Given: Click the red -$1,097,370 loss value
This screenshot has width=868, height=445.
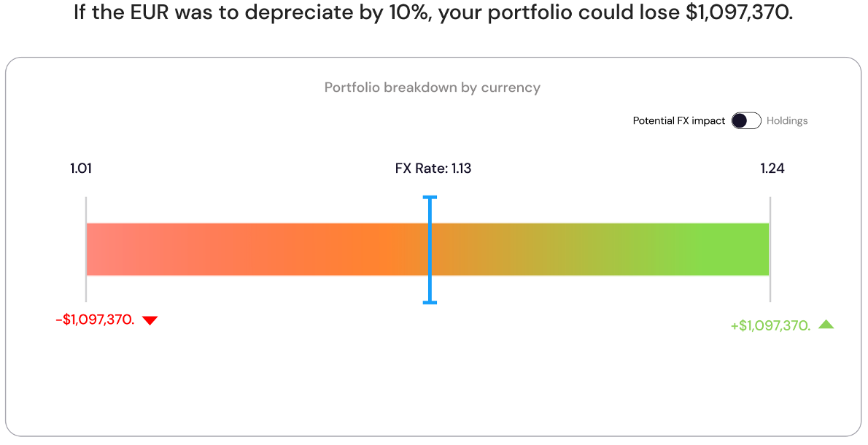Looking at the screenshot, I should 95,320.
